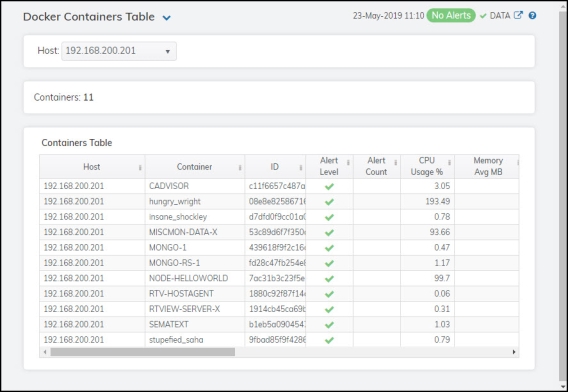This screenshot has height=392, width=568.
Task: Open ID column menu icon
Action: [x=301, y=167]
